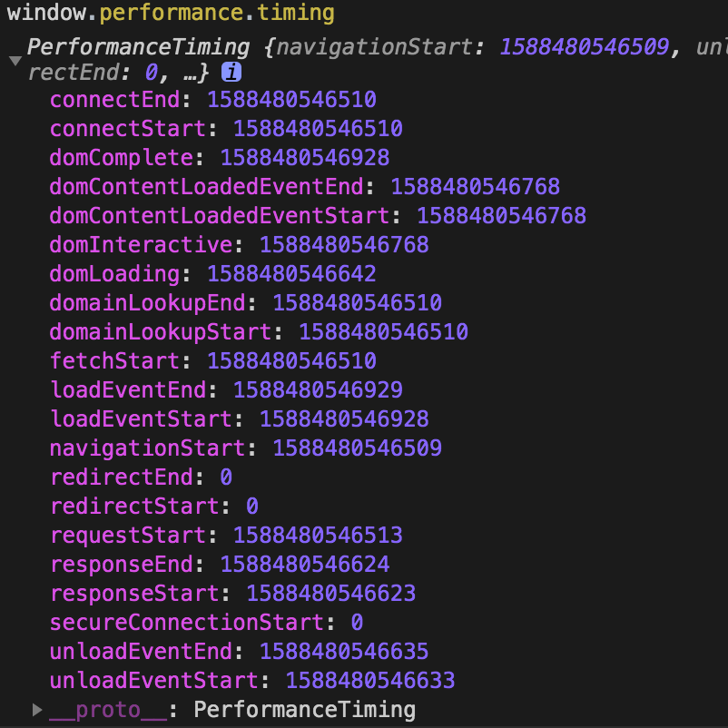This screenshot has width=728, height=728.
Task: Collapse the PerformanceTiming object arrow
Action: click(x=15, y=61)
